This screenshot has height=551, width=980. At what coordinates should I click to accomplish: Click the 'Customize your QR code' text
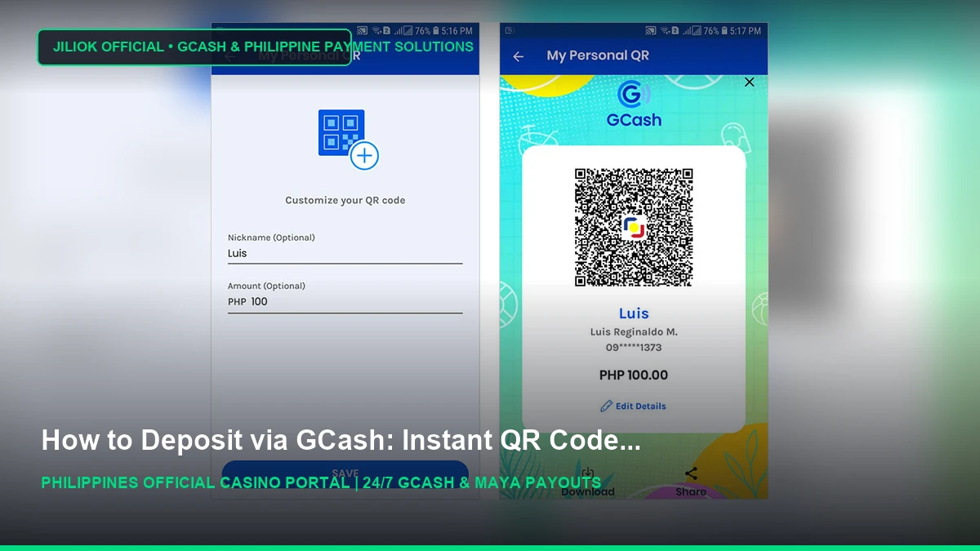345,200
